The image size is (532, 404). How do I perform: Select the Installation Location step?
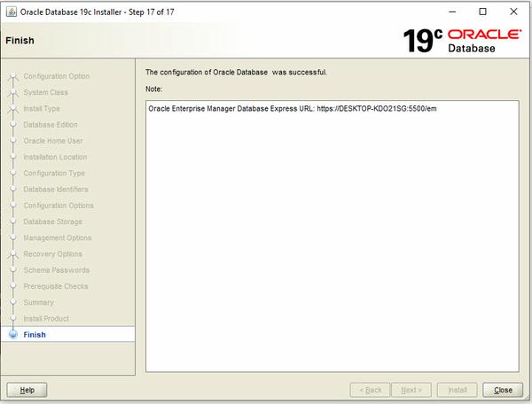pos(55,157)
